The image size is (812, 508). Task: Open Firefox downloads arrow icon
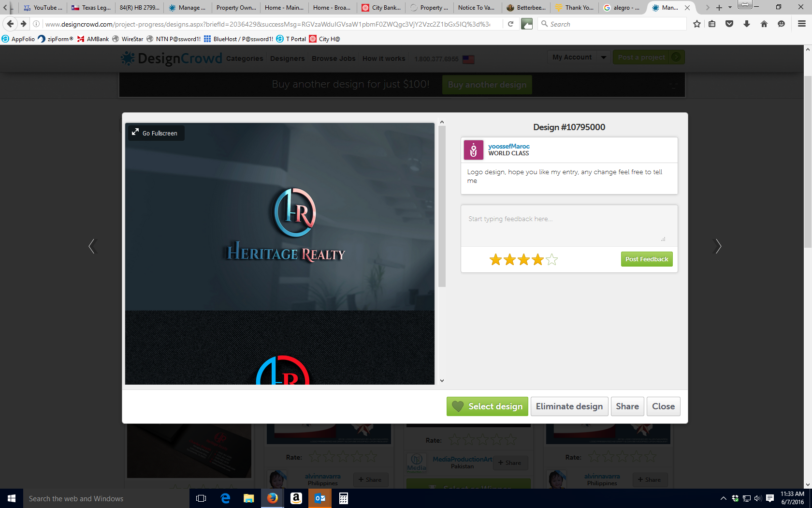point(747,24)
